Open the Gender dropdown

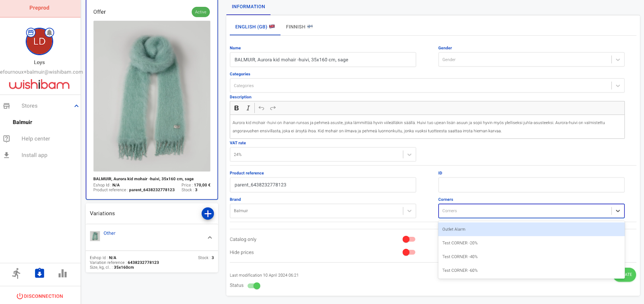[x=531, y=60]
